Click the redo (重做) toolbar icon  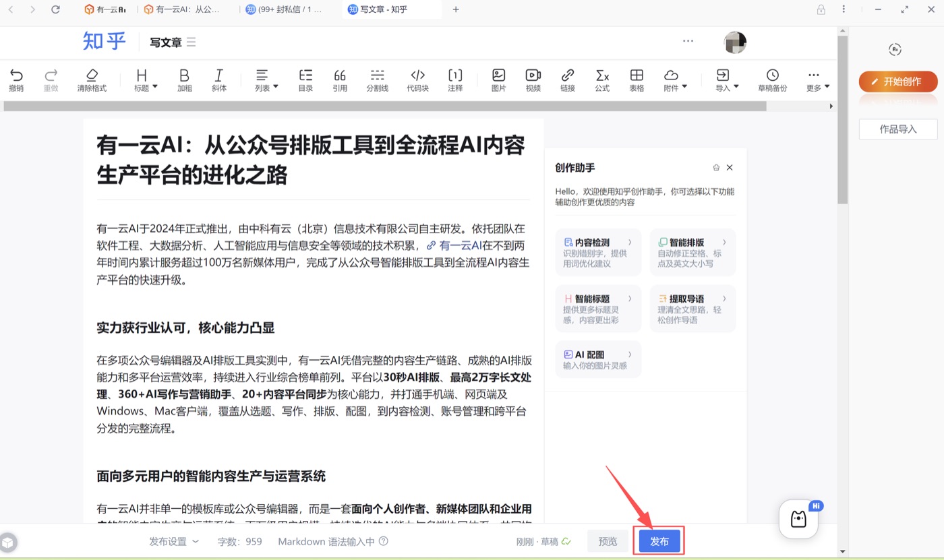[x=51, y=80]
